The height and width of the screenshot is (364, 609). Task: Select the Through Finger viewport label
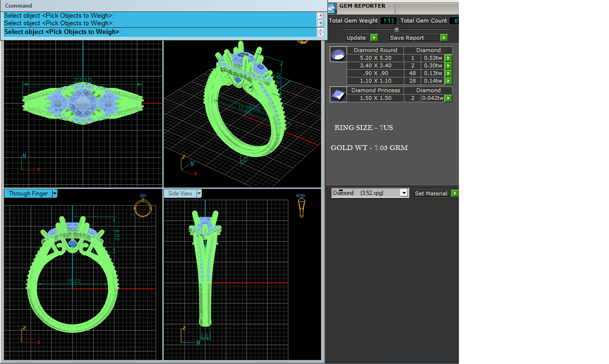(28, 193)
